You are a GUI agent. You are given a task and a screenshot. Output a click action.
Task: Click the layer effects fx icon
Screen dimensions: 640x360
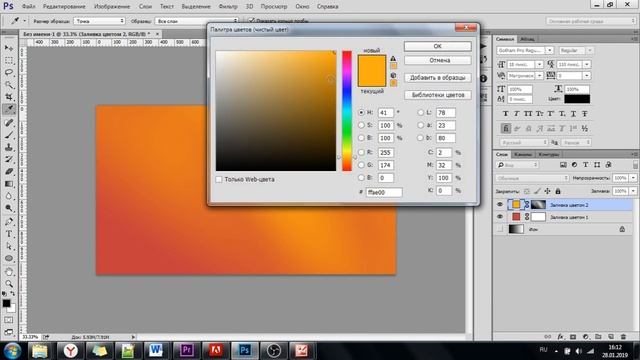(560, 337)
